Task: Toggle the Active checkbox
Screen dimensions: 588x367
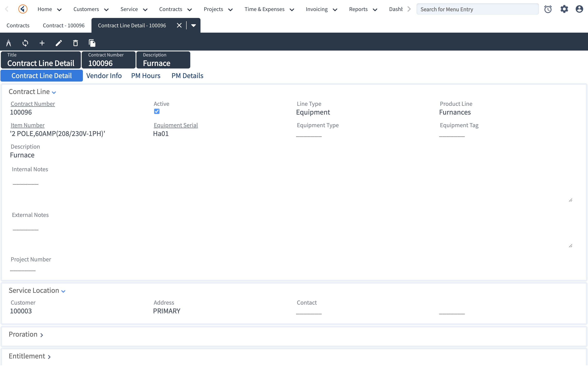Action: [157, 111]
